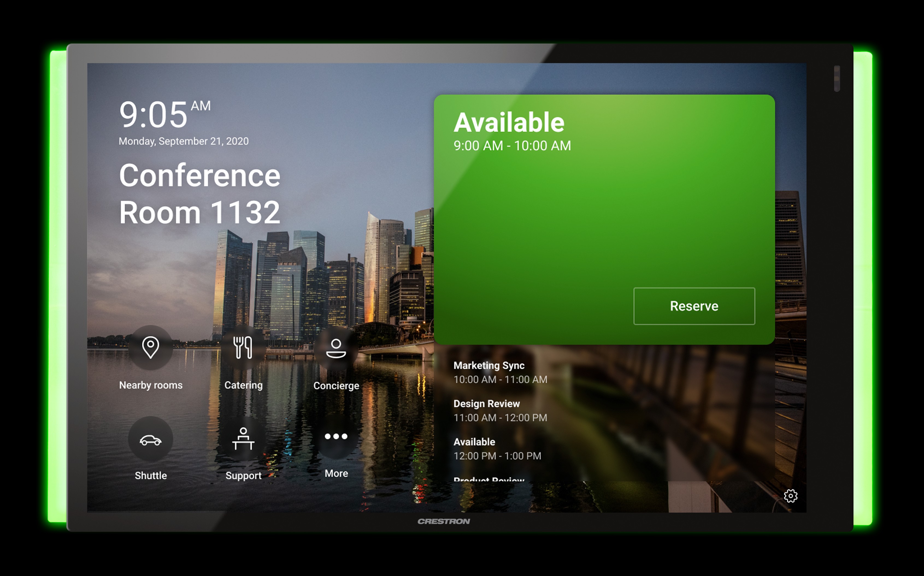The height and width of the screenshot is (576, 924).
Task: Select the Marketing Sync meeting entry
Action: point(500,372)
